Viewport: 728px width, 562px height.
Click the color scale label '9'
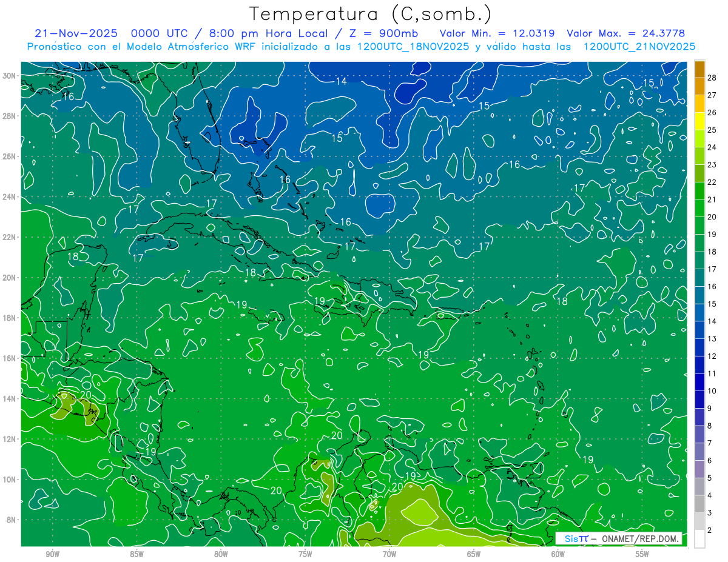pos(710,409)
